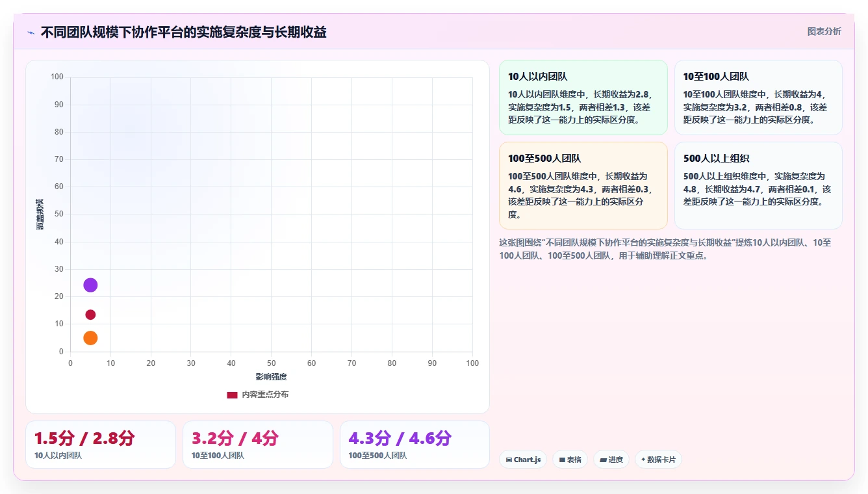Click the 数据卡片 tag chip
The height and width of the screenshot is (494, 868).
pos(658,460)
